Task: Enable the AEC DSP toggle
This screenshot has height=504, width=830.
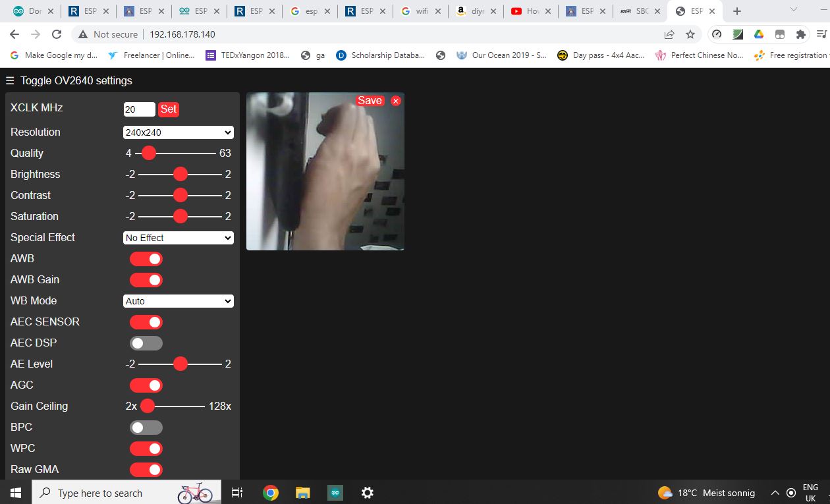Action: point(146,343)
